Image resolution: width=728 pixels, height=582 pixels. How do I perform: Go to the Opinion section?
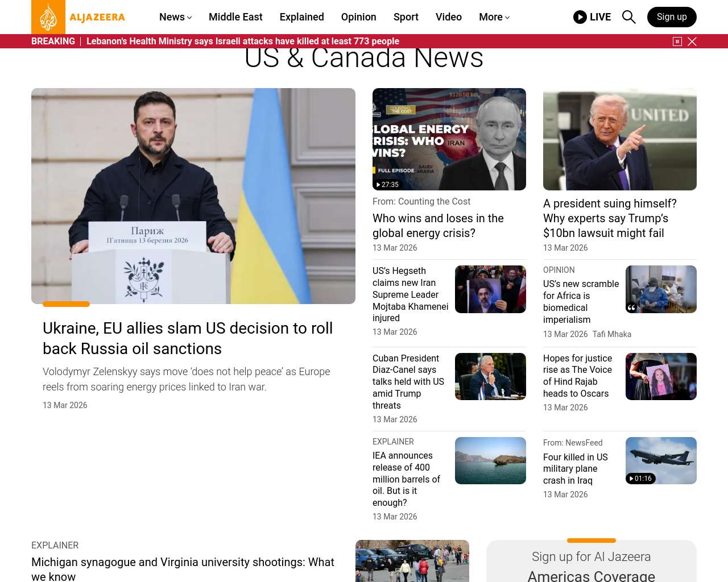358,17
